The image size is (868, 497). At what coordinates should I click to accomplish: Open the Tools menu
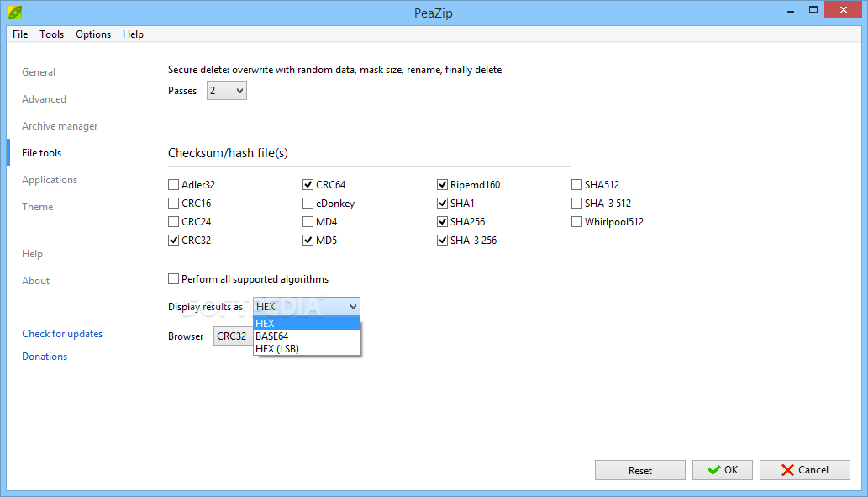point(51,34)
